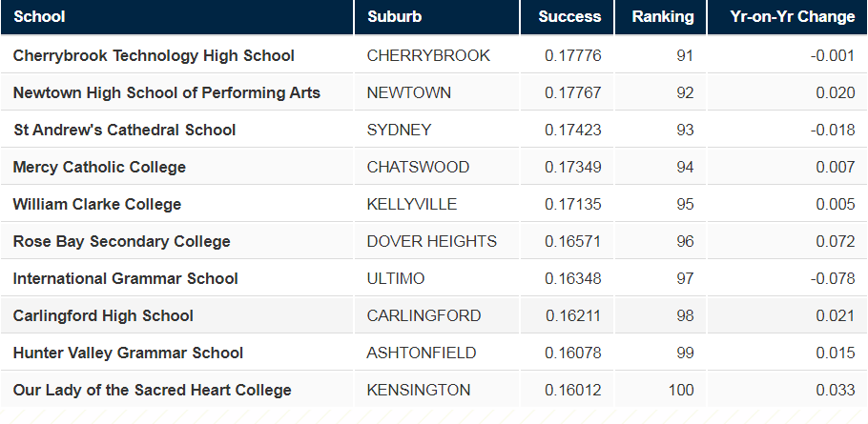Image resolution: width=868 pixels, height=424 pixels.
Task: Click the Success column header
Action: click(569, 16)
